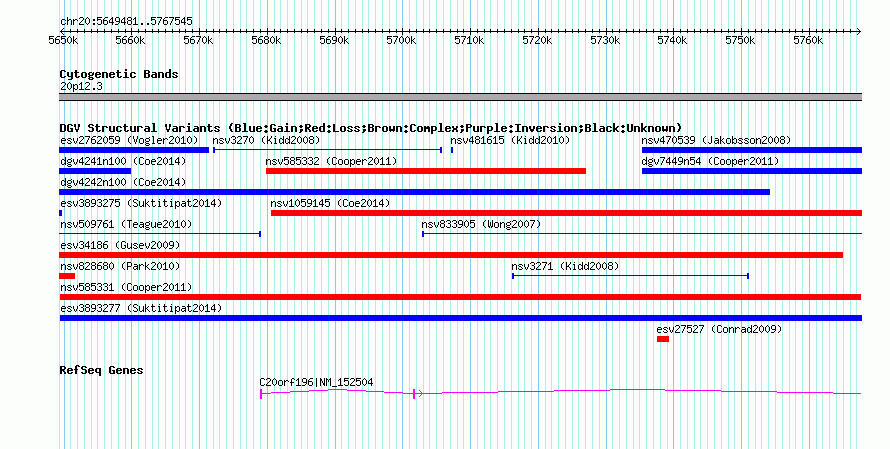This screenshot has width=890, height=449.
Task: Click the 5700k ruler tick label
Action: point(402,41)
